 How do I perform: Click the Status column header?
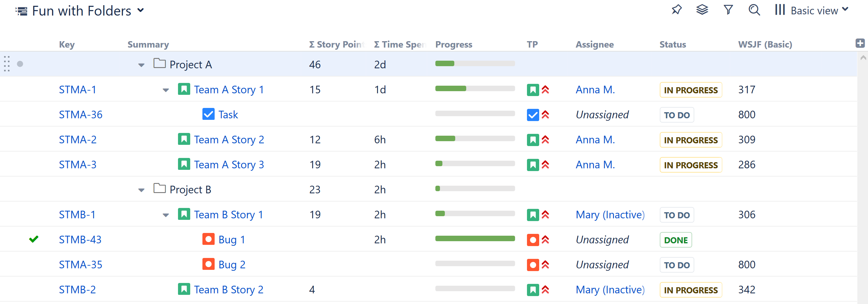[x=672, y=45]
